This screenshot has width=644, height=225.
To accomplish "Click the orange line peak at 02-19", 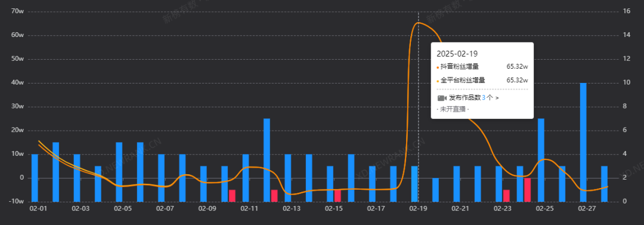I will pyautogui.click(x=418, y=23).
